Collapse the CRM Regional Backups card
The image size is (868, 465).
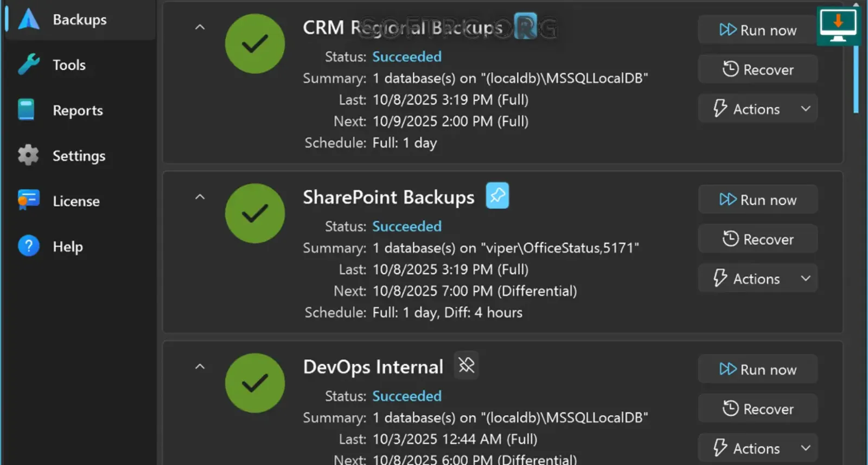coord(200,27)
